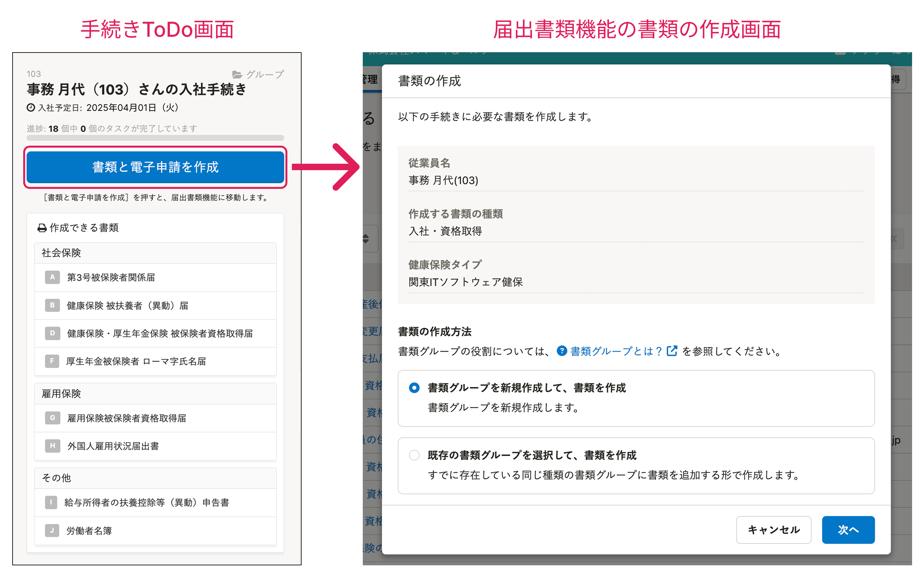This screenshot has height=584, width=924.
Task: Select 第3号被保険者関係届 row text
Action: (111, 277)
